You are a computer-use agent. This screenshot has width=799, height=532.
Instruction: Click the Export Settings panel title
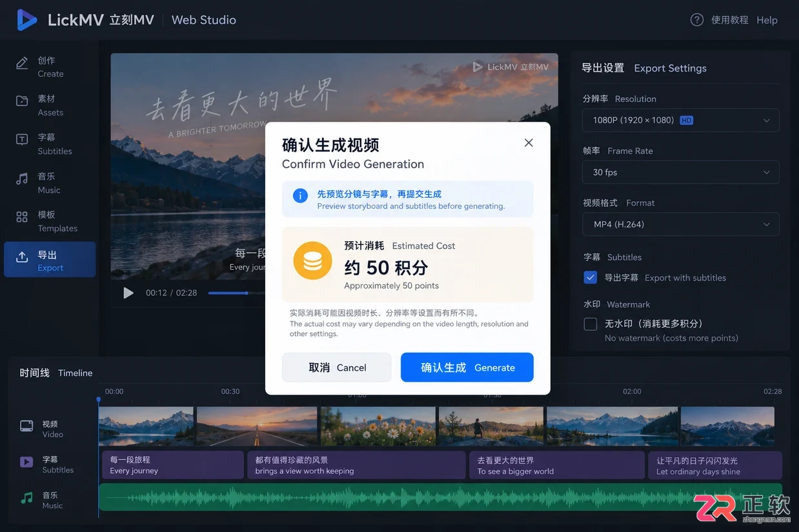(644, 68)
